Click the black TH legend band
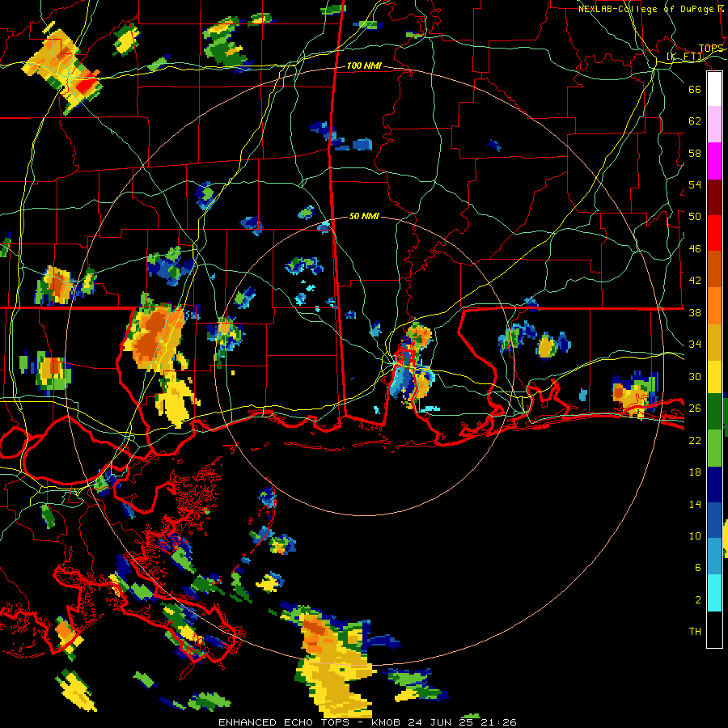This screenshot has width=728, height=728. [x=714, y=629]
